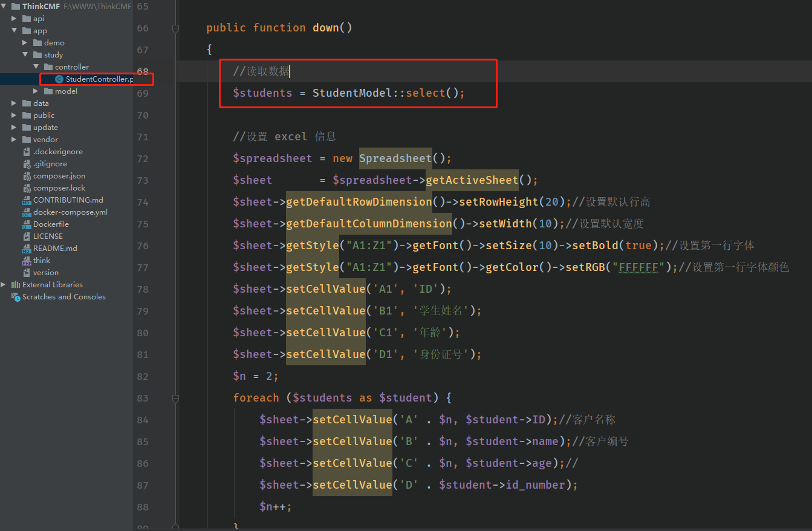The height and width of the screenshot is (531, 812).
Task: Select the docker-compose.yml file name
Action: (x=70, y=212)
